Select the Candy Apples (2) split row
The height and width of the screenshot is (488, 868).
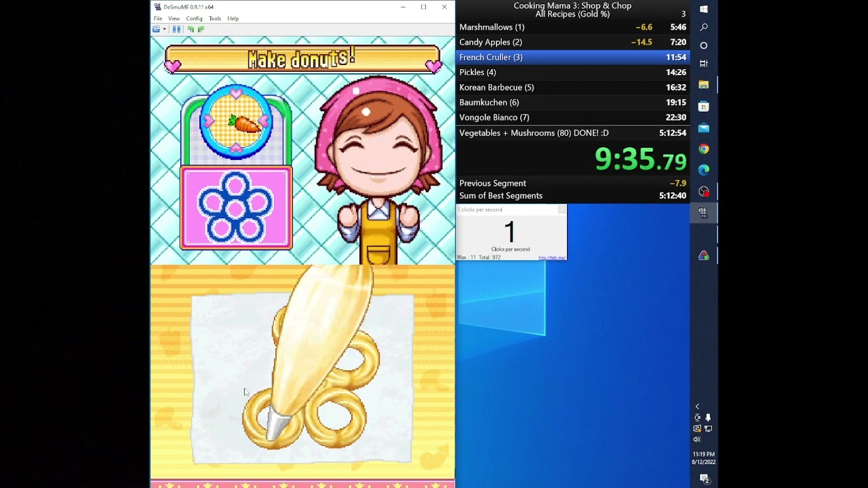coord(573,42)
